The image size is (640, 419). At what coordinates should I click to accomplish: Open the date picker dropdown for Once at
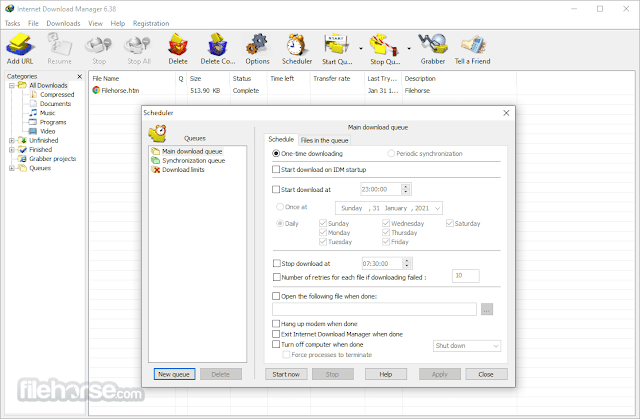437,208
